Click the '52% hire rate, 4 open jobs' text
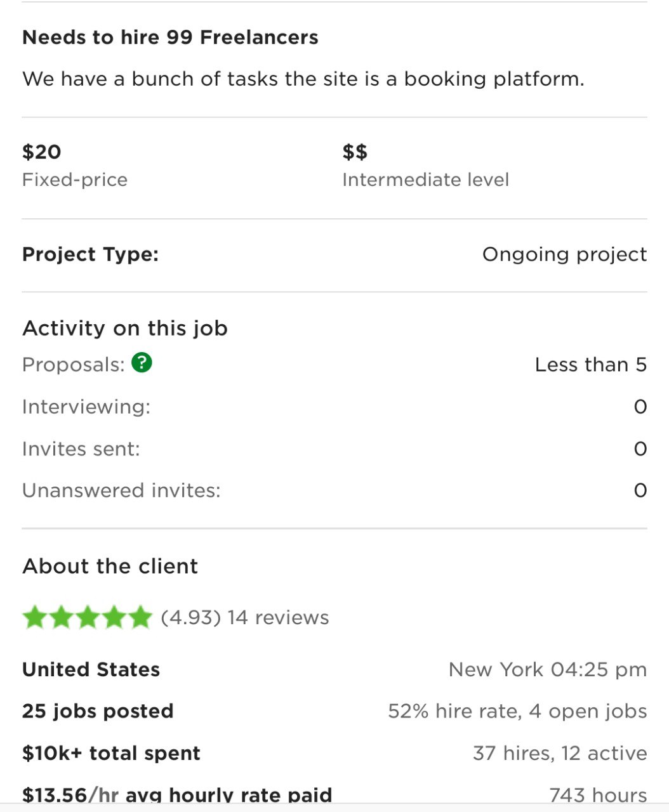 click(517, 711)
